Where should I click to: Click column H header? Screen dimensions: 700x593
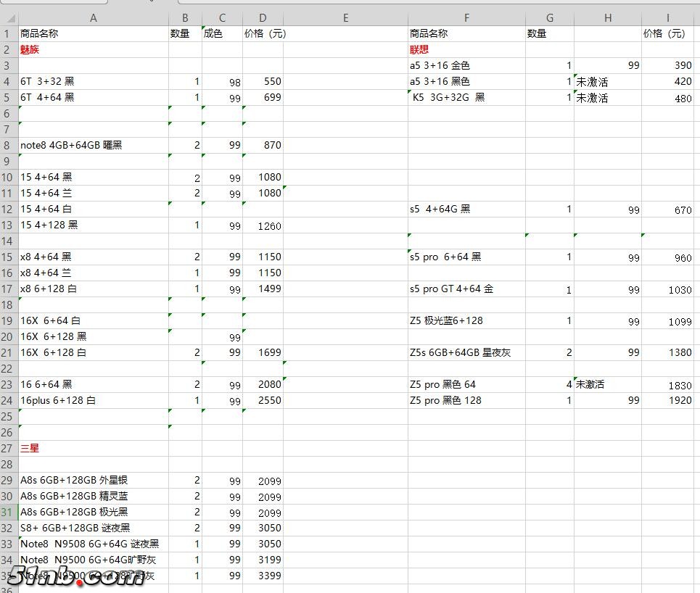coord(607,18)
